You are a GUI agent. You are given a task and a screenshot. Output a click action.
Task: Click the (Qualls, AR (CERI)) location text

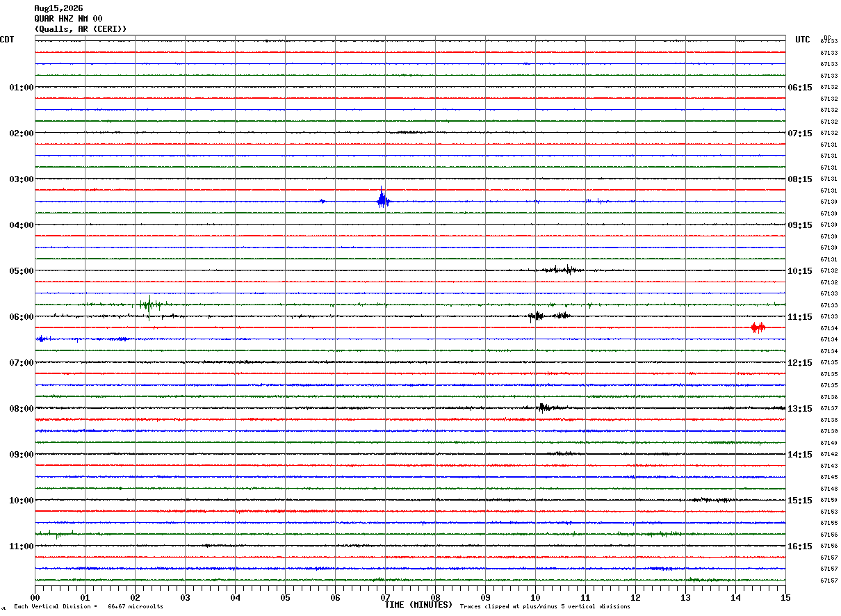81,29
